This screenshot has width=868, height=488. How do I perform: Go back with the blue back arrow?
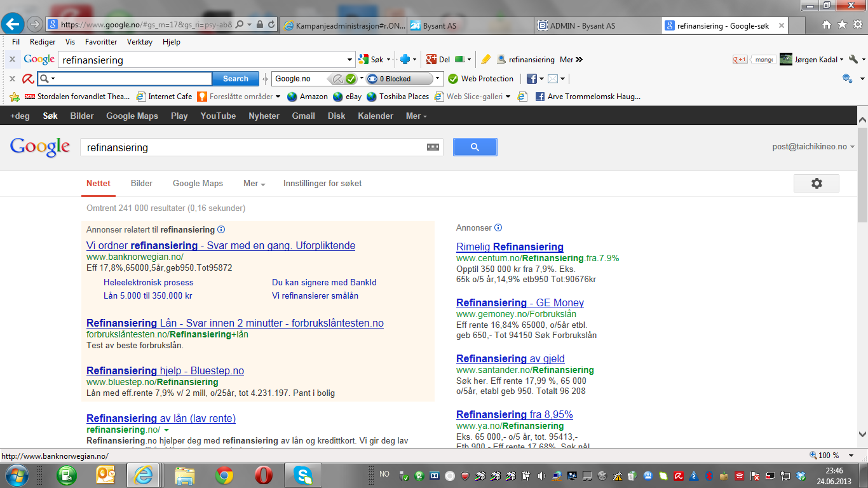coord(13,24)
